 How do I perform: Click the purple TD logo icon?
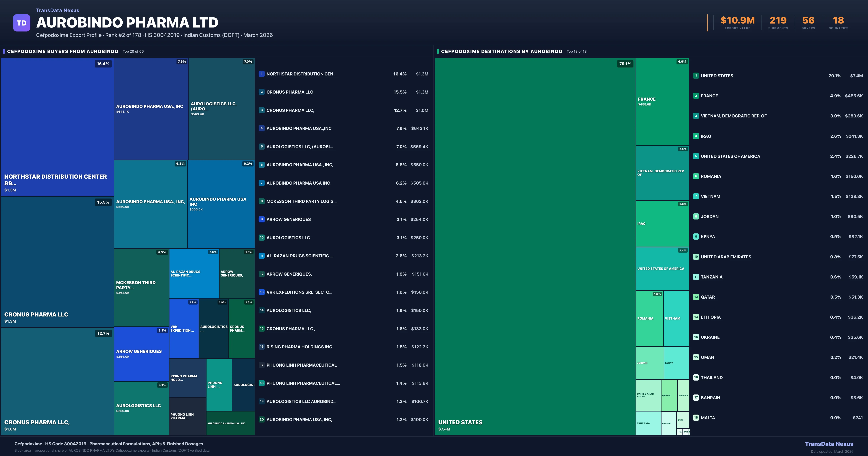pyautogui.click(x=22, y=23)
